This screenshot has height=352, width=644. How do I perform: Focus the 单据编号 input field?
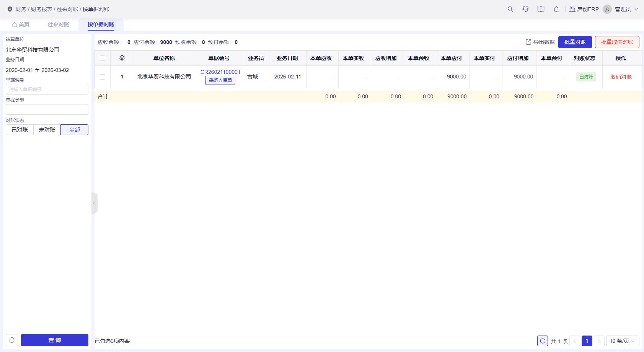coord(47,89)
